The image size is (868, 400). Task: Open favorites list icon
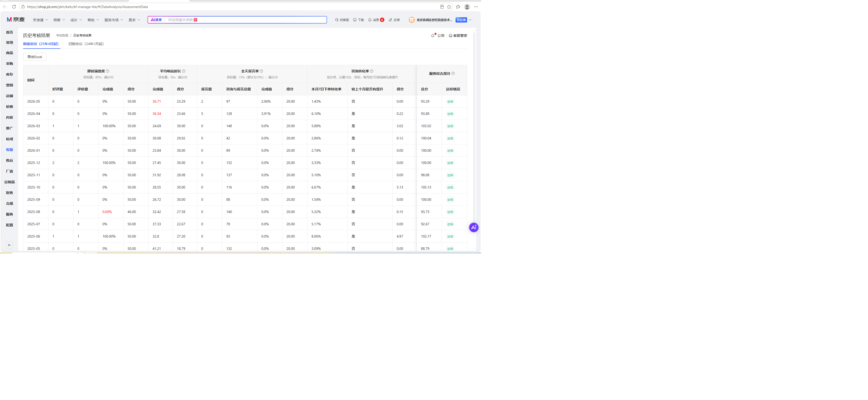click(x=458, y=7)
